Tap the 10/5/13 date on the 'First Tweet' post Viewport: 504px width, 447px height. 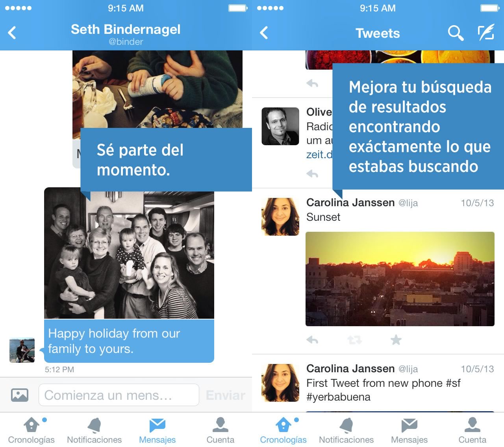click(x=477, y=369)
